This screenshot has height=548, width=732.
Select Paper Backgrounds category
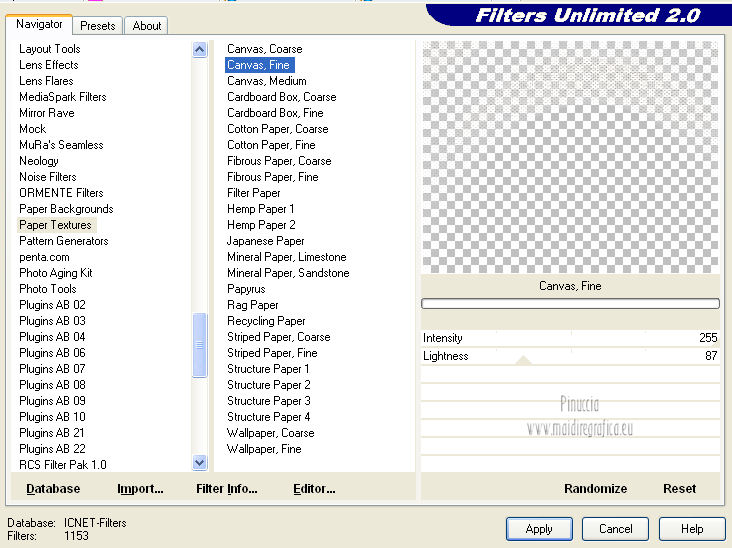pyautogui.click(x=66, y=209)
